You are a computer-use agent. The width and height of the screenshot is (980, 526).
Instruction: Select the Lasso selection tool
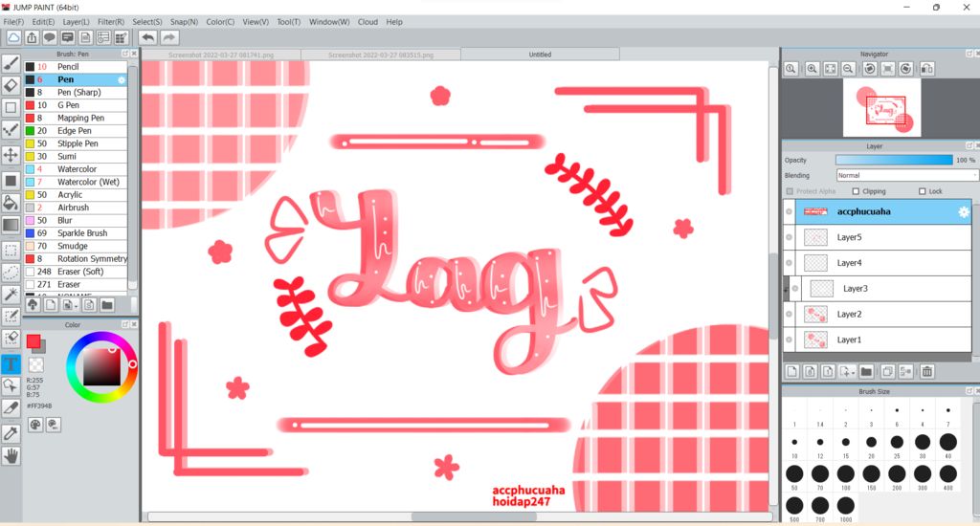pos(11,273)
